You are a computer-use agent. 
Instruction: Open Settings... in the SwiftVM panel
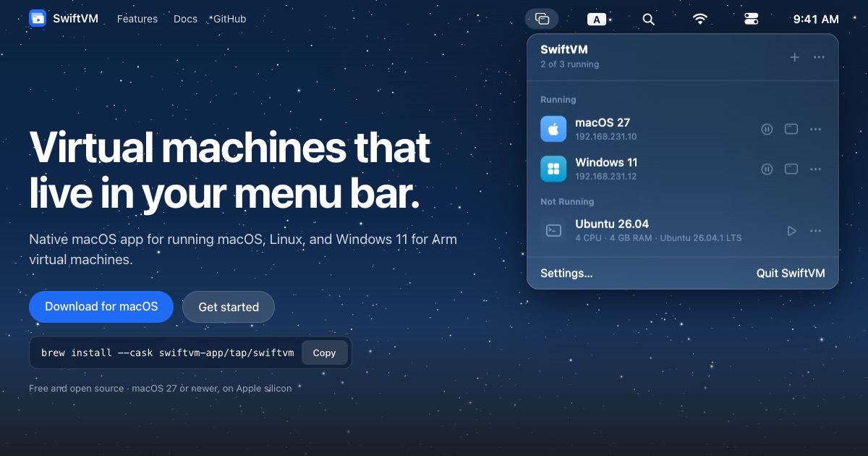[x=566, y=273]
